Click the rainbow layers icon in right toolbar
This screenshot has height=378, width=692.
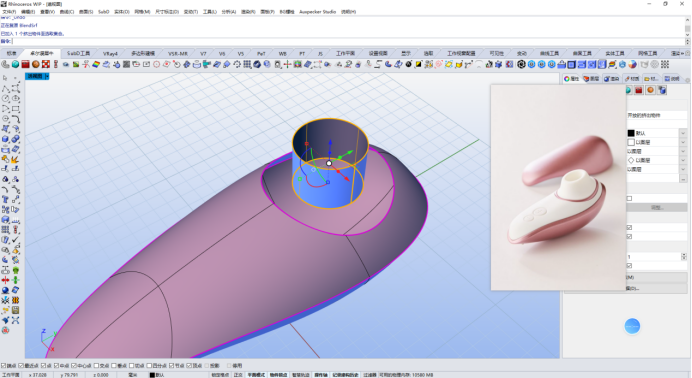click(x=612, y=64)
